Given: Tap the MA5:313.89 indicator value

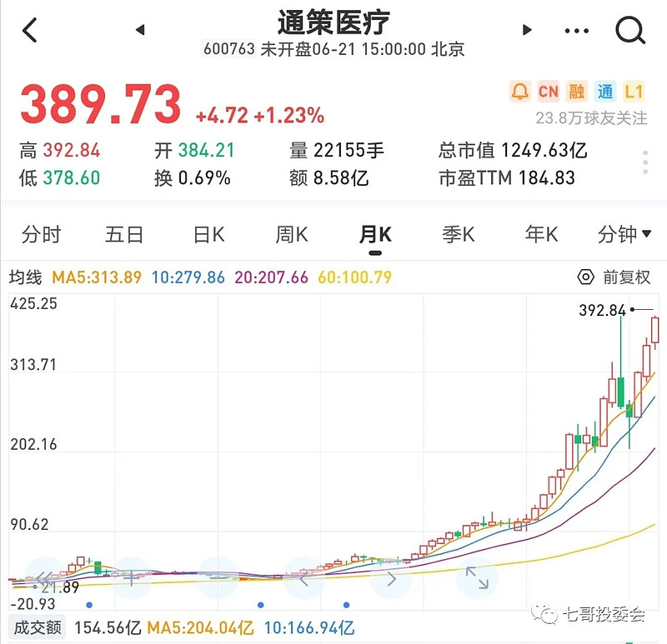Looking at the screenshot, I should tap(97, 277).
